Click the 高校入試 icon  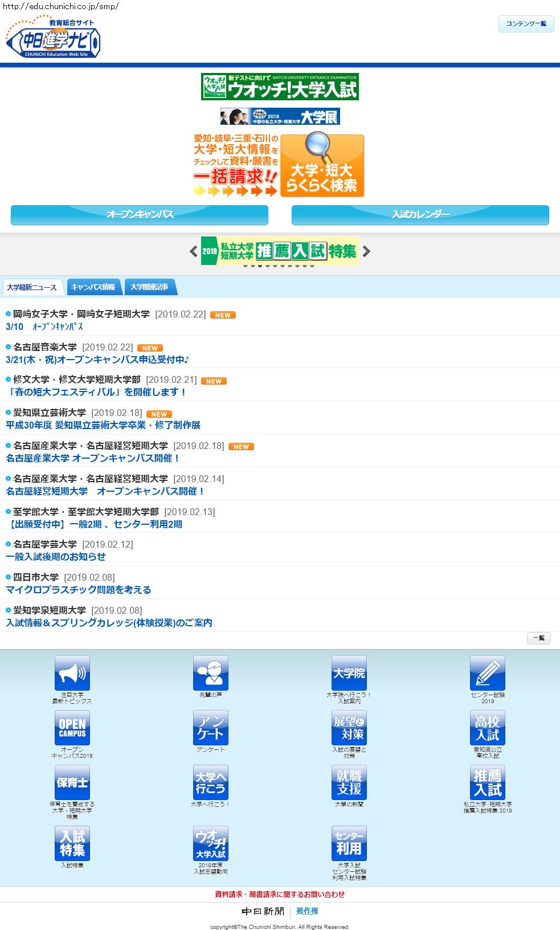[x=487, y=728]
